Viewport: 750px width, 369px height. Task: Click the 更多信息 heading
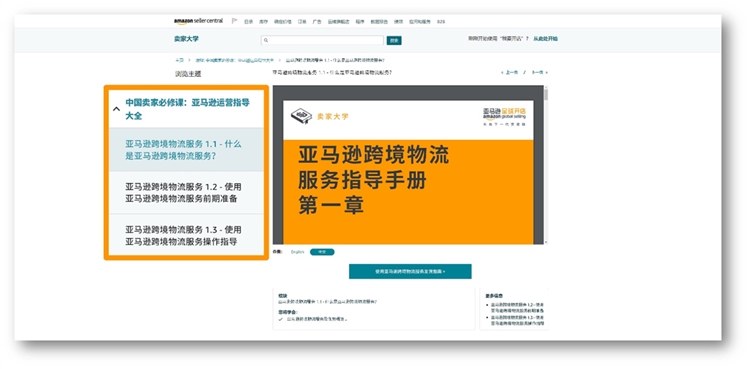pos(494,296)
